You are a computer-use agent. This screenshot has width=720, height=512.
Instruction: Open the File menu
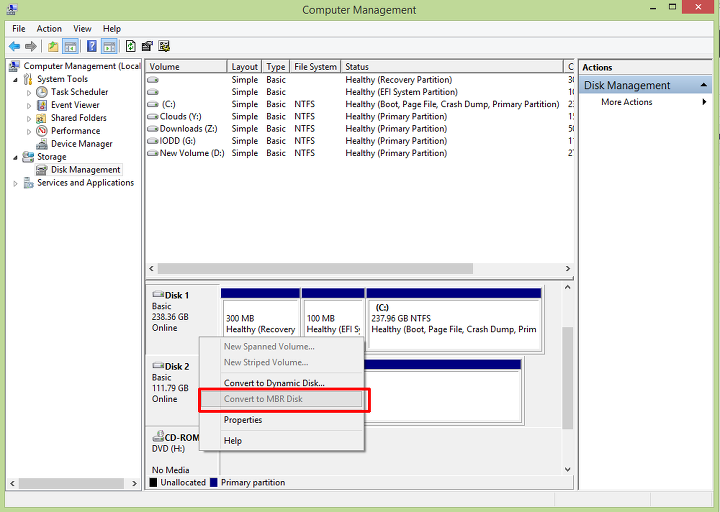click(19, 28)
